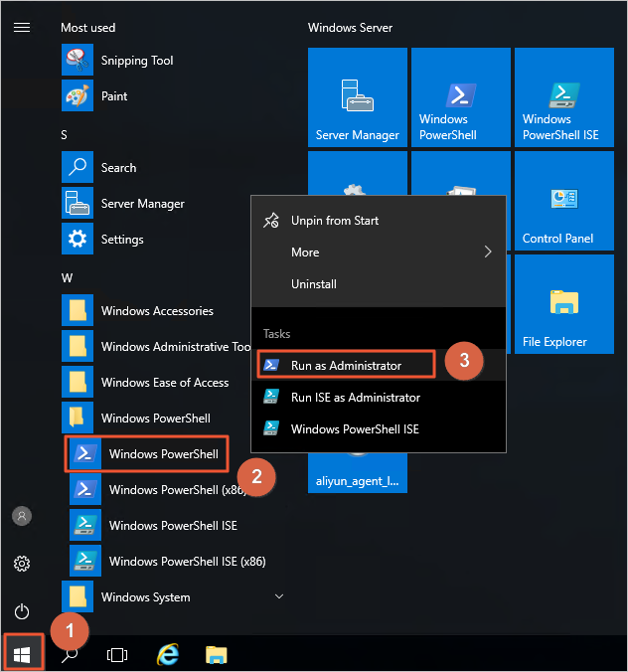
Task: Click the Server Manager tile
Action: (x=358, y=97)
